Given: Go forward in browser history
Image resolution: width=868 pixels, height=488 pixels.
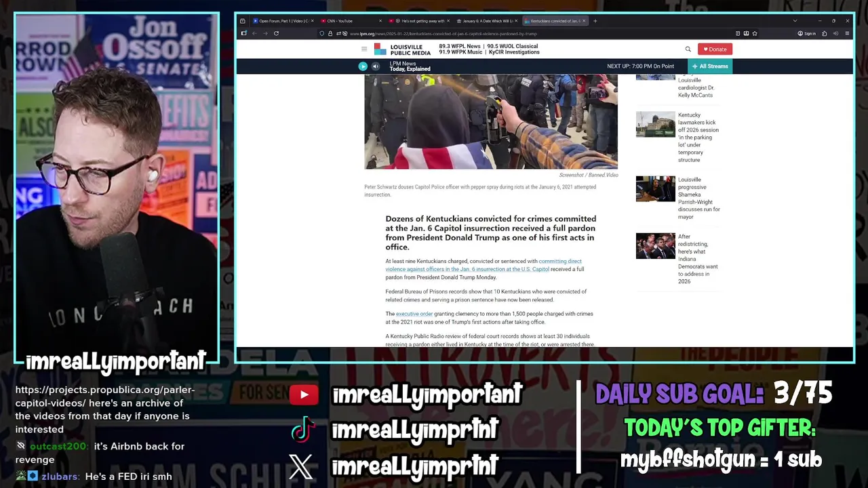Looking at the screenshot, I should [x=265, y=33].
